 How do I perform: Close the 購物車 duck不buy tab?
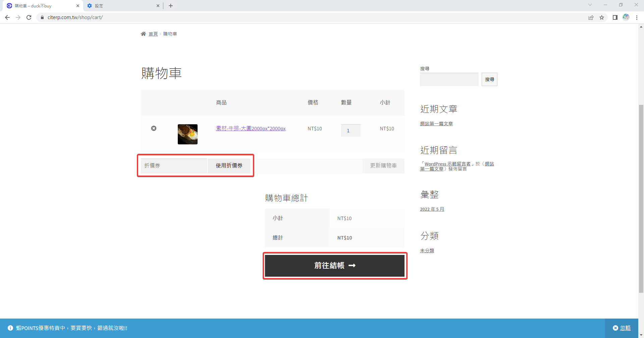[x=78, y=6]
